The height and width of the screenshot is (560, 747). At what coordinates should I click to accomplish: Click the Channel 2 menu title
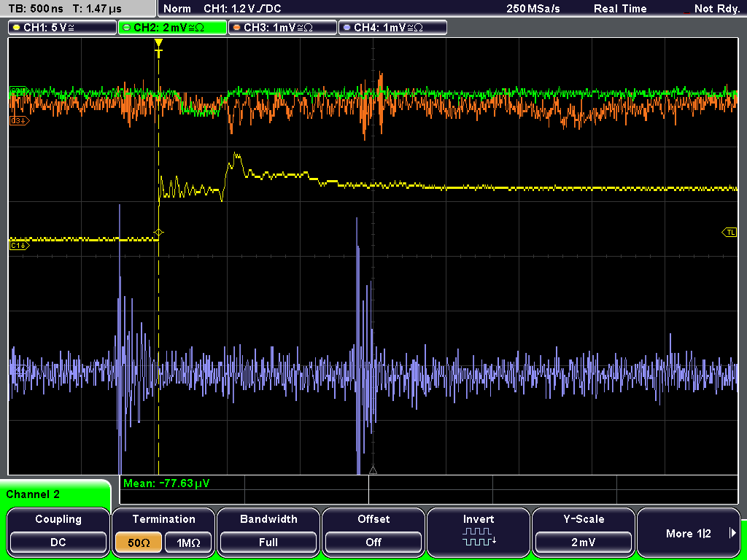tap(33, 494)
